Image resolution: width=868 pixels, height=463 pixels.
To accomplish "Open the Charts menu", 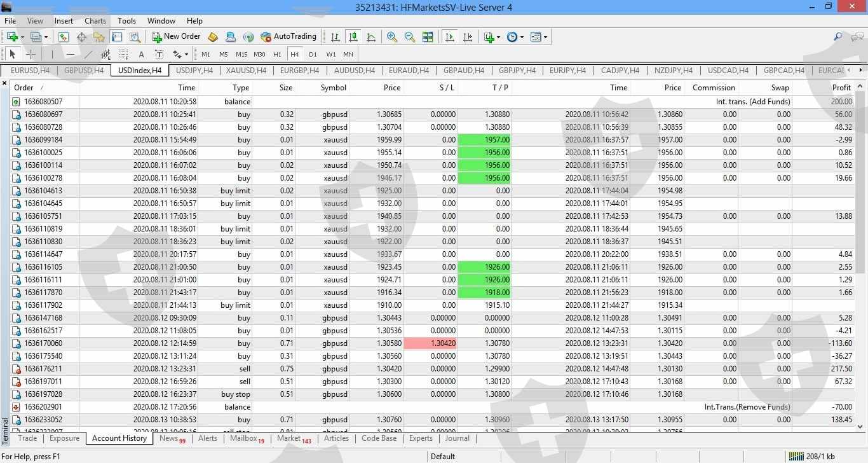I will point(95,21).
